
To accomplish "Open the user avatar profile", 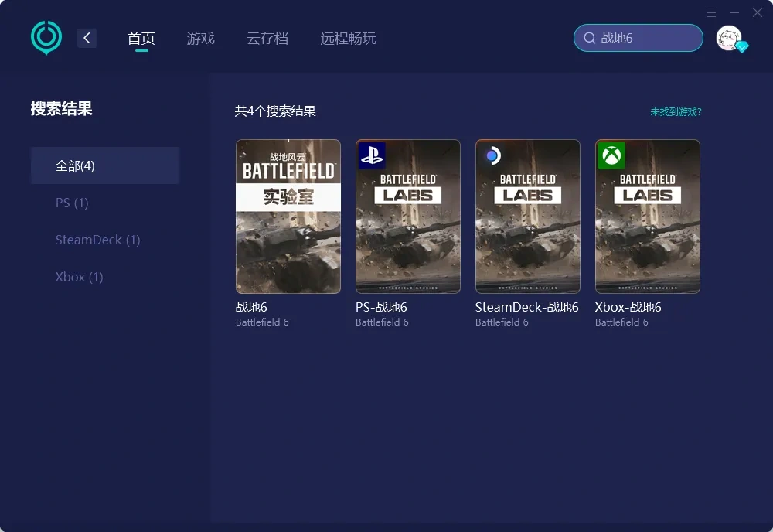I will pyautogui.click(x=728, y=37).
